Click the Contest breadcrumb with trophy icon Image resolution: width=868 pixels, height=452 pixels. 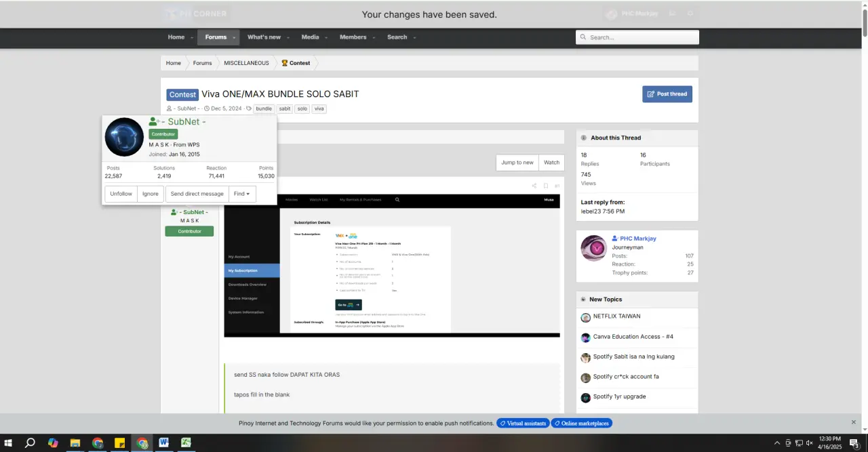(296, 63)
